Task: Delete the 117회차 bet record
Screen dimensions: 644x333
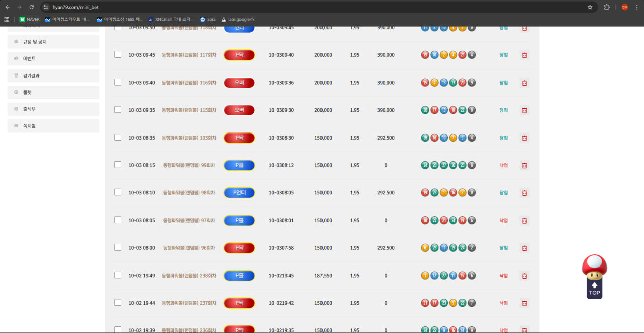Action: click(x=524, y=55)
